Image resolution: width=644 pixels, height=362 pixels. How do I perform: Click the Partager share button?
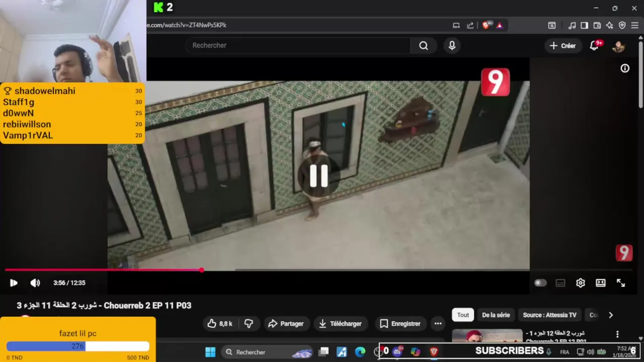point(286,324)
